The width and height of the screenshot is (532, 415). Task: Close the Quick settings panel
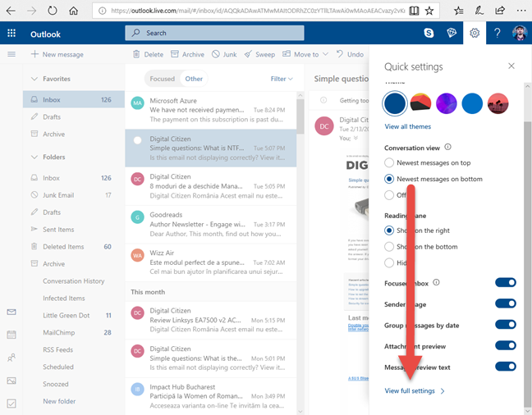point(511,66)
